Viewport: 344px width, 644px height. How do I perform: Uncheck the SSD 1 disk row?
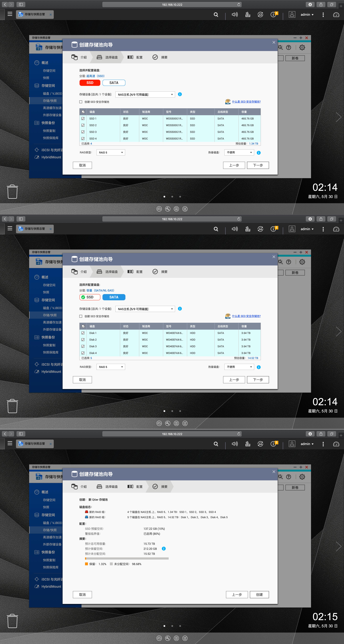83,119
